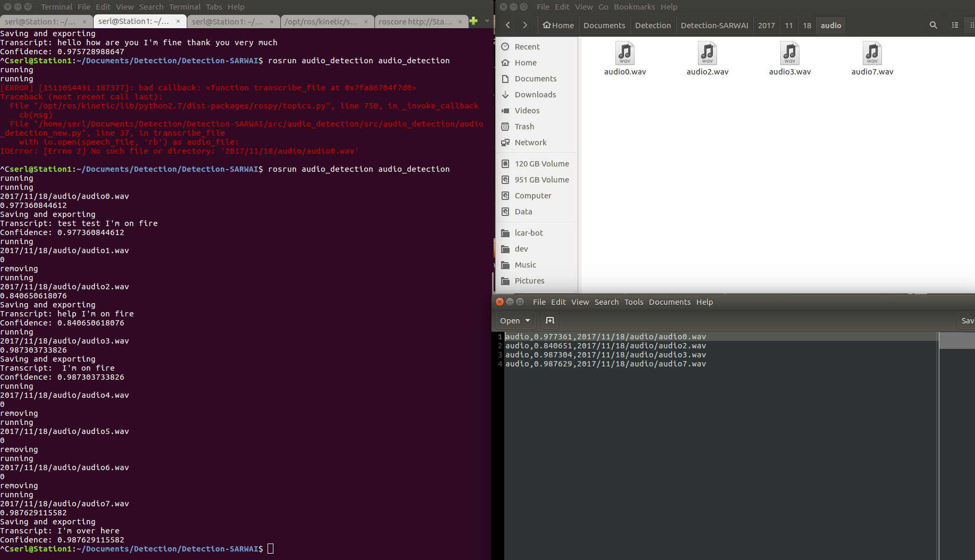975x560 pixels.
Task: Select audio3.wav file icon
Action: [x=790, y=54]
